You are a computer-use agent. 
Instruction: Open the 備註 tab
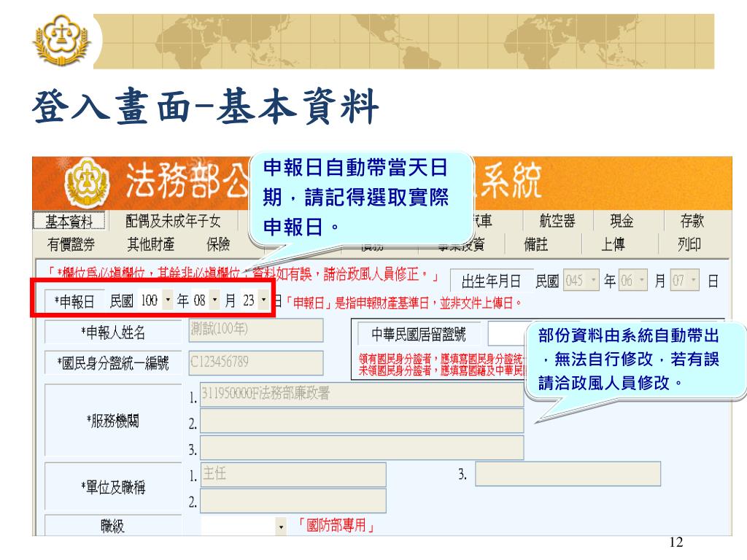point(536,244)
